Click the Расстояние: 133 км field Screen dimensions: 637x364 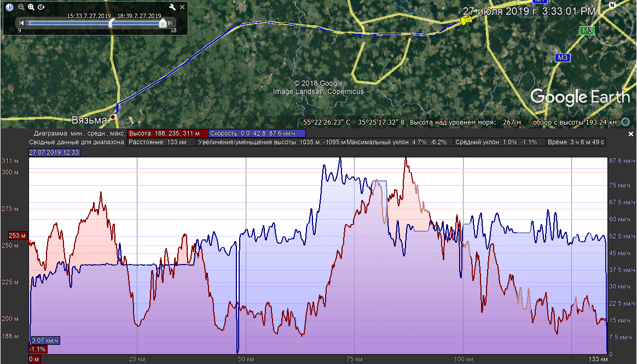click(161, 142)
